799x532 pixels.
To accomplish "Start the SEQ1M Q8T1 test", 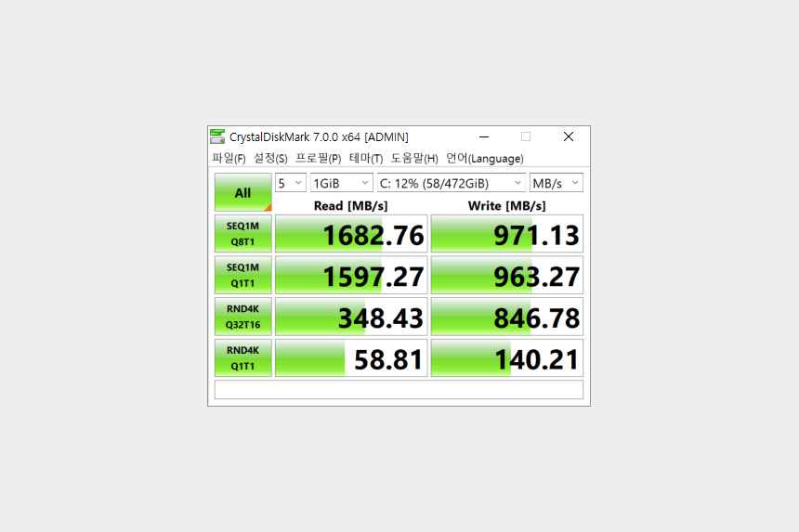I will (243, 234).
